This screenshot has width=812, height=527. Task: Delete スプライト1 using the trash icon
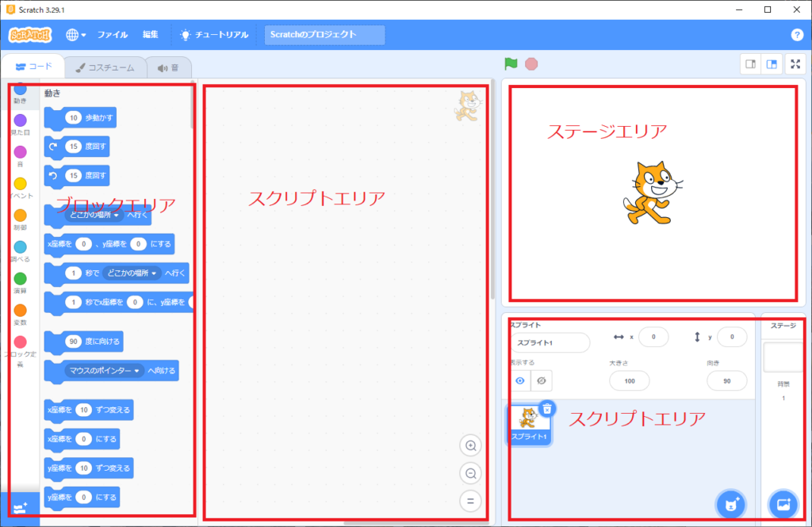(547, 409)
